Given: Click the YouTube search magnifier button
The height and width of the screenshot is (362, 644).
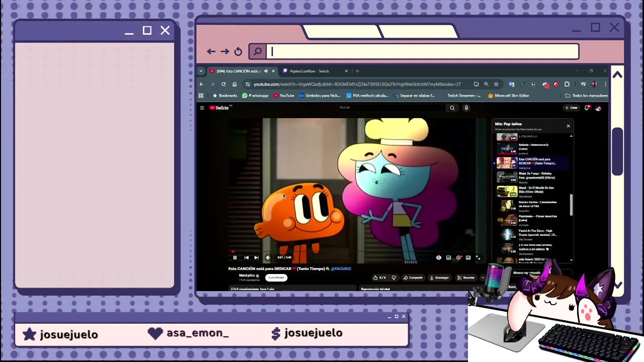Looking at the screenshot, I should coord(452,108).
